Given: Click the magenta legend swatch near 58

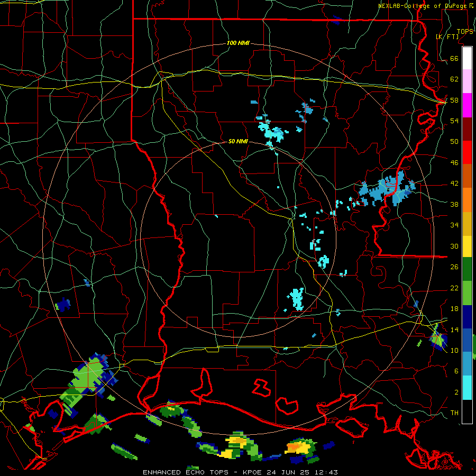Looking at the screenshot, I should click(467, 105).
